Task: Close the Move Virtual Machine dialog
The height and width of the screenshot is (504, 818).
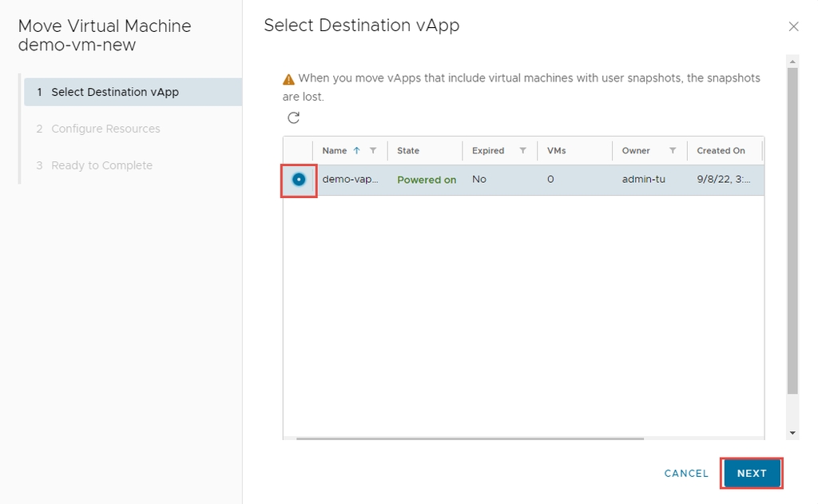Action: pos(793,26)
